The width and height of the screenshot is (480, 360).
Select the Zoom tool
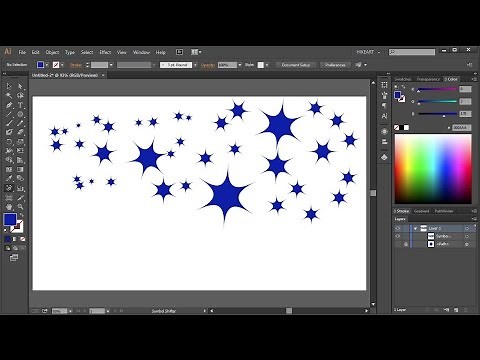20,207
